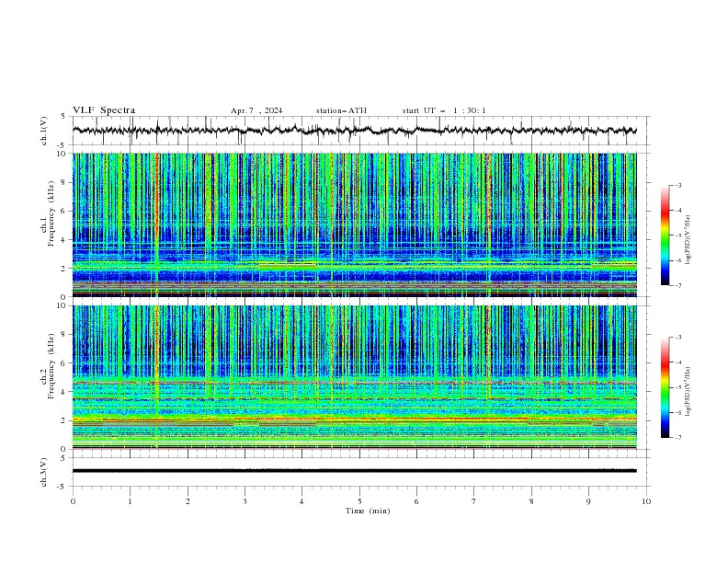Click the ch.1 spectrogram color bar
Screen dimensions: 728x563
click(665, 236)
